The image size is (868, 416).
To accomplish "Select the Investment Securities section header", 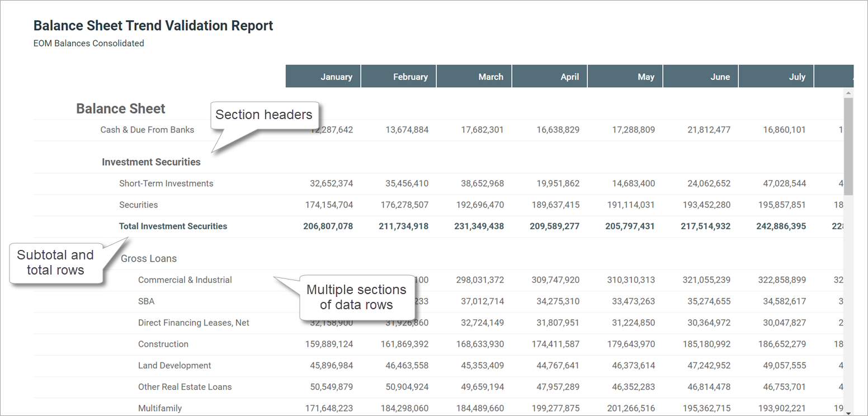I will coord(151,162).
